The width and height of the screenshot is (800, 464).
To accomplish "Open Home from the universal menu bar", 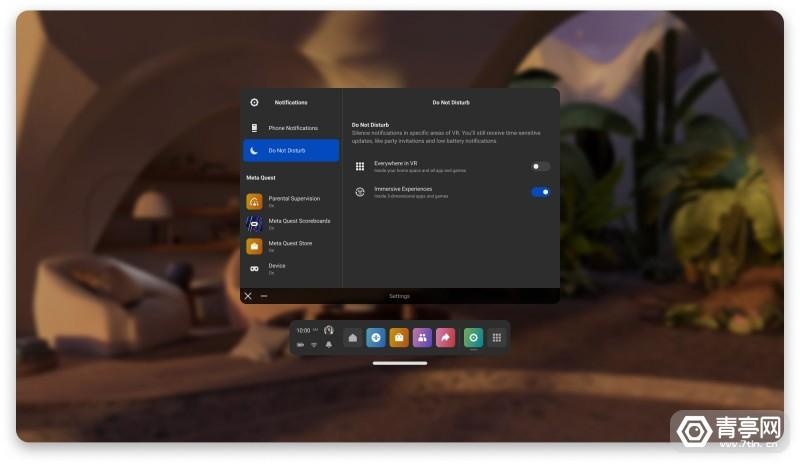I will 353,338.
